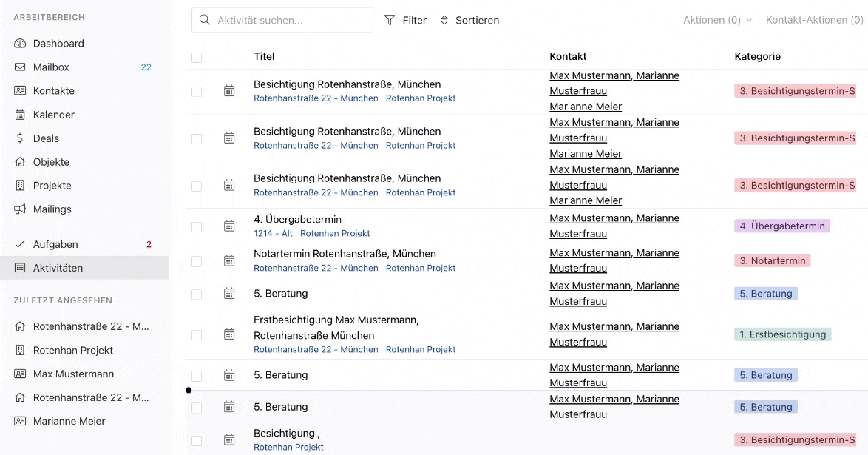Image resolution: width=868 pixels, height=455 pixels.
Task: Toggle the select-all checkbox in table header
Action: tap(197, 58)
